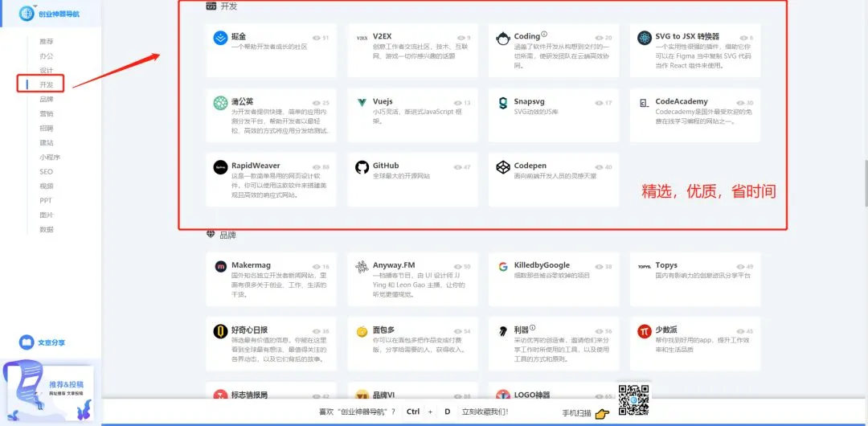Click the info icon next to 利器
This screenshot has width=868, height=426.
533,327
